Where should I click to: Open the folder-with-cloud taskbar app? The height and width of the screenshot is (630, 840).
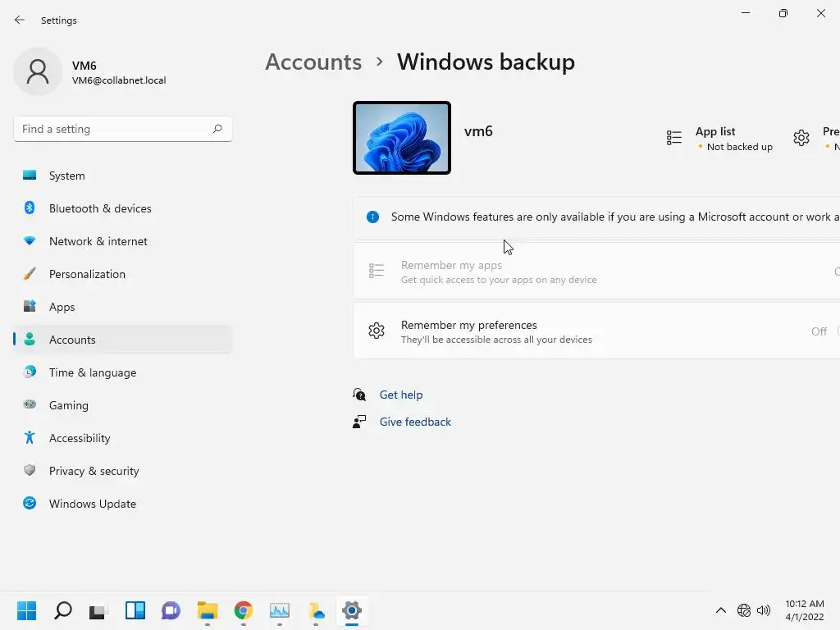click(316, 610)
